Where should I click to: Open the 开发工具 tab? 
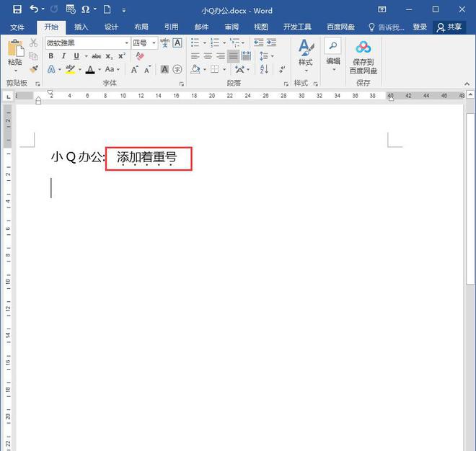point(297,27)
